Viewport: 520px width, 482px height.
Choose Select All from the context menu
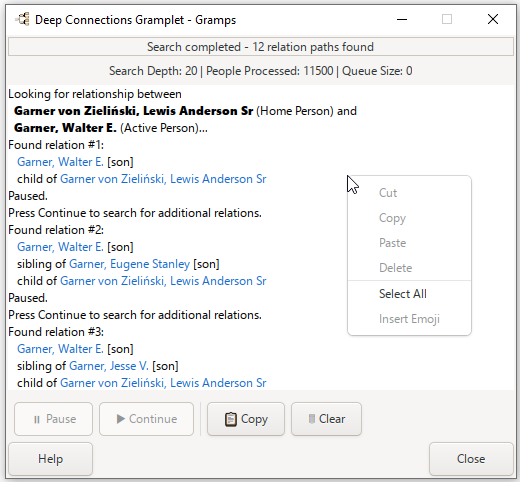(x=409, y=294)
